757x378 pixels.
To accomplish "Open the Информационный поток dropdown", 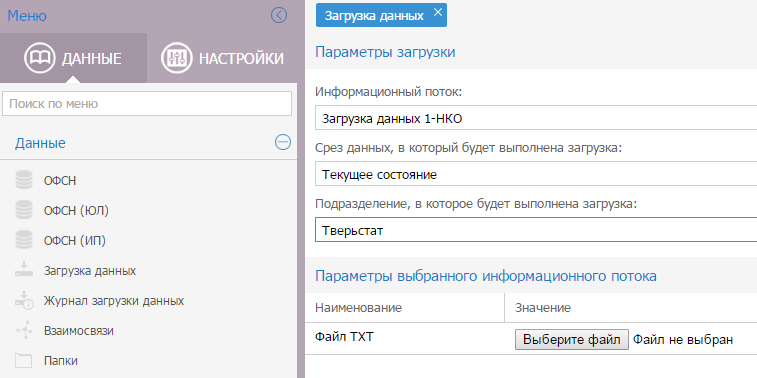I will click(x=536, y=119).
